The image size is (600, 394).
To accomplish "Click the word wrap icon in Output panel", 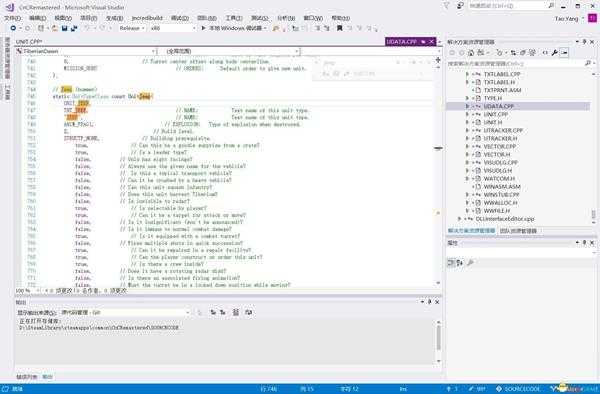I will pyautogui.click(x=248, y=313).
